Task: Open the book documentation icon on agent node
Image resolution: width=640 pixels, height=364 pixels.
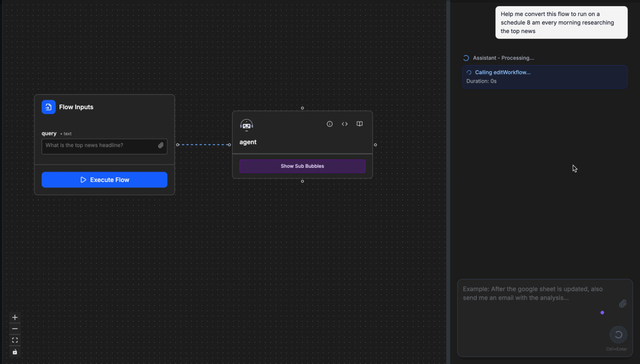Action: tap(359, 124)
